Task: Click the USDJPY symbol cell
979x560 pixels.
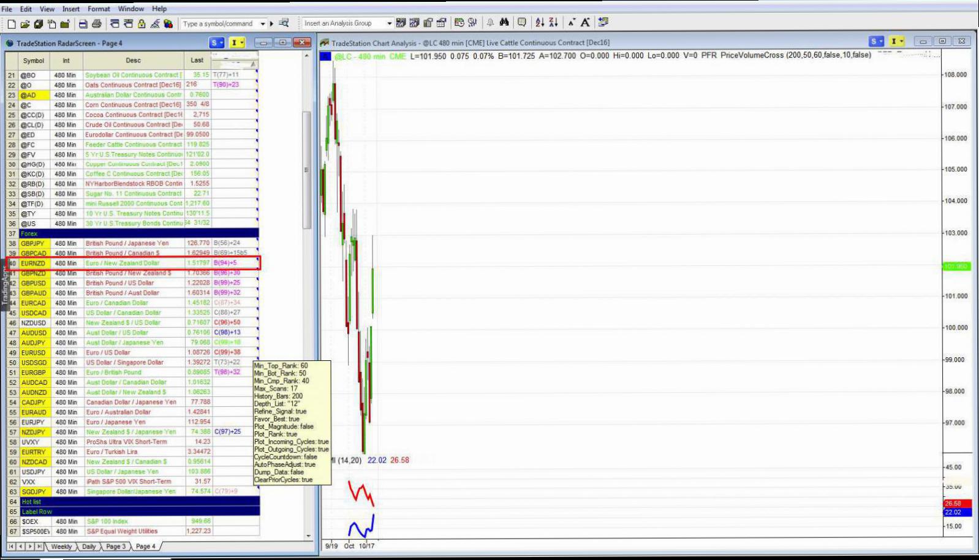Action: click(x=34, y=472)
